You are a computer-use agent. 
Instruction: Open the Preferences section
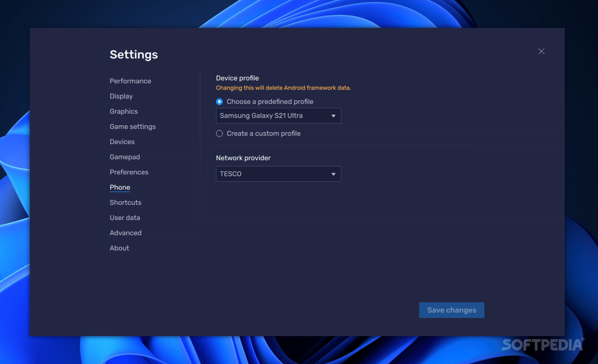tap(129, 172)
